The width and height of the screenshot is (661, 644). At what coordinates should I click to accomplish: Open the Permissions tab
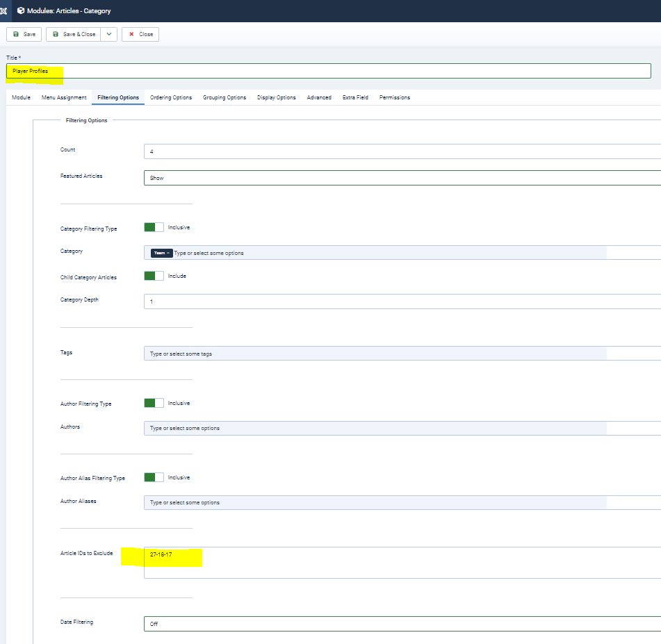[x=394, y=97]
